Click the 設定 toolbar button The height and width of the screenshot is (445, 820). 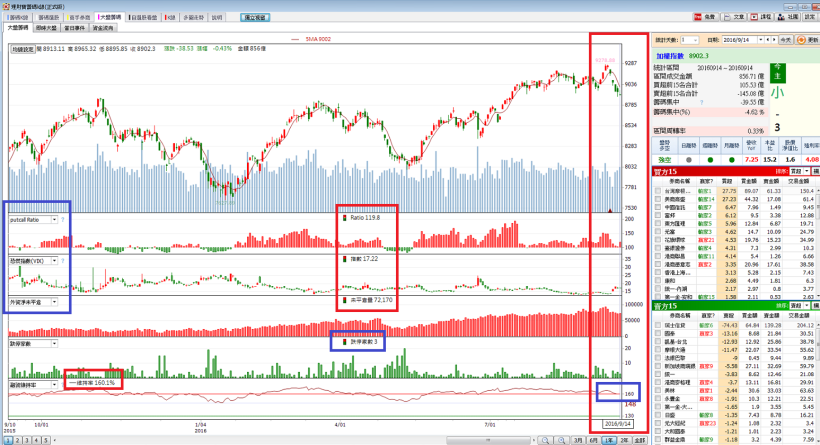click(x=811, y=17)
